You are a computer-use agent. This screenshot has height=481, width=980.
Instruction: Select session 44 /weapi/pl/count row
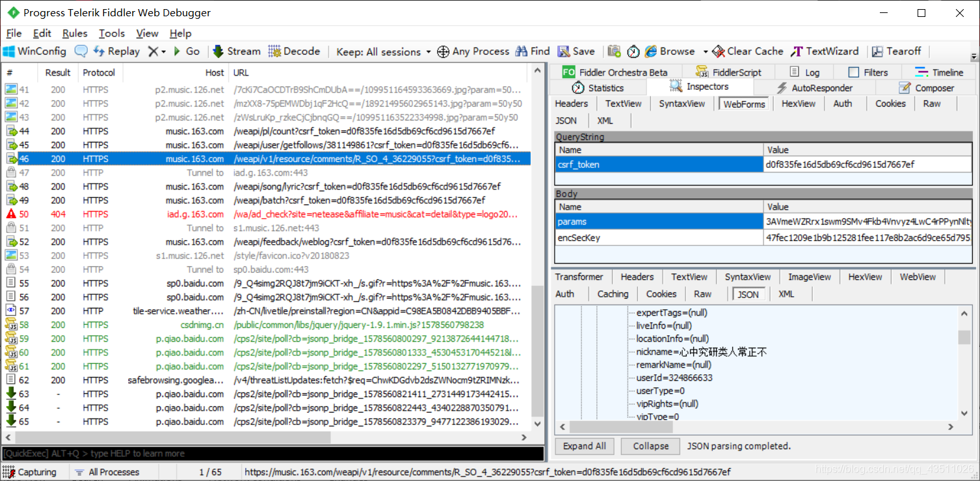point(265,131)
